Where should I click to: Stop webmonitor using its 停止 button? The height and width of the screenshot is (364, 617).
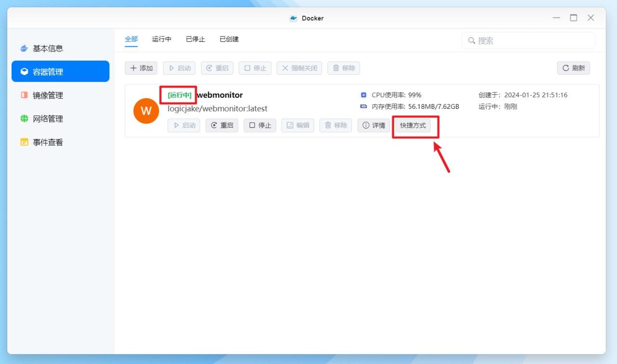click(260, 125)
